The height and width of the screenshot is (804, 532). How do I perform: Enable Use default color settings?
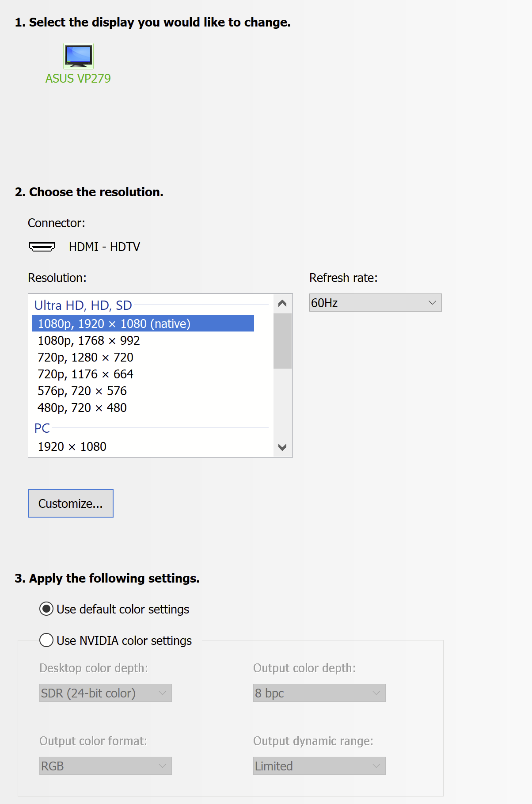point(46,609)
